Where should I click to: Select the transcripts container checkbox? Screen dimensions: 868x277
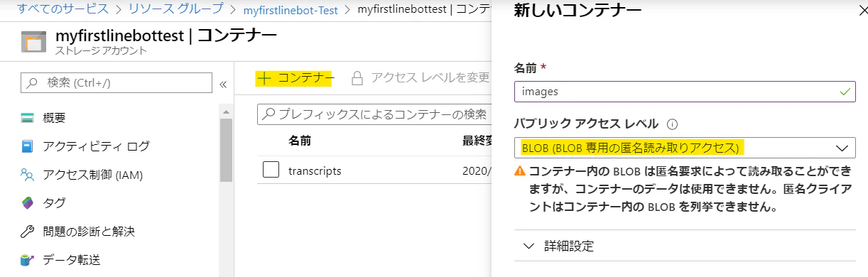[271, 170]
